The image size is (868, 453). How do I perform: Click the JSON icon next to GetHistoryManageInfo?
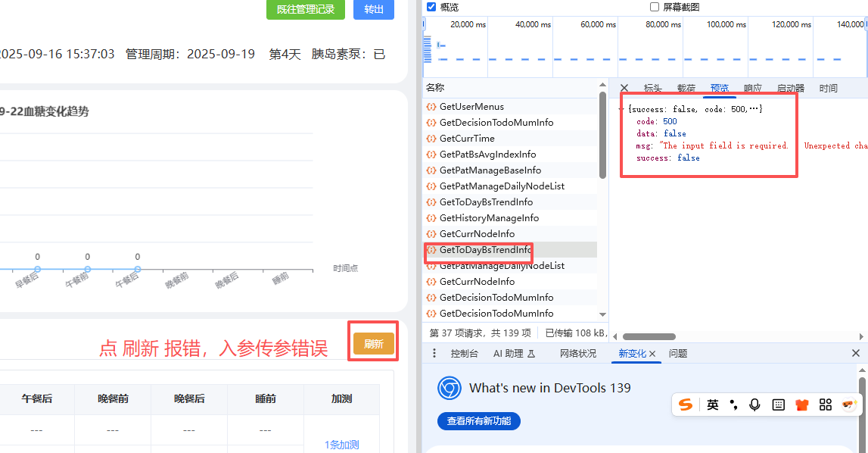431,218
